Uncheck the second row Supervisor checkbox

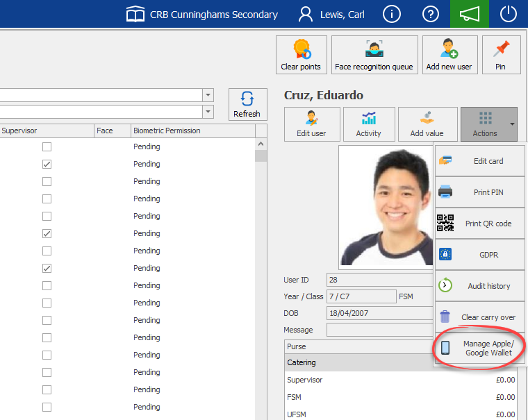coord(47,165)
